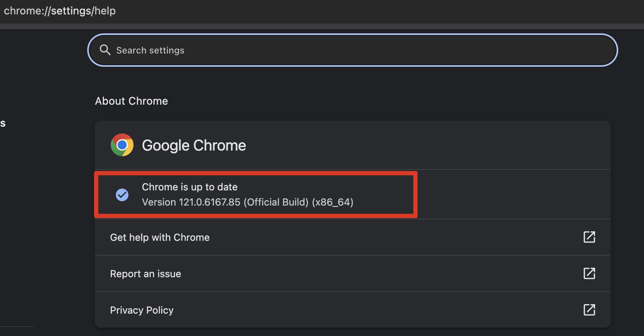
Task: Click the magnifier icon in the search bar
Action: click(105, 50)
